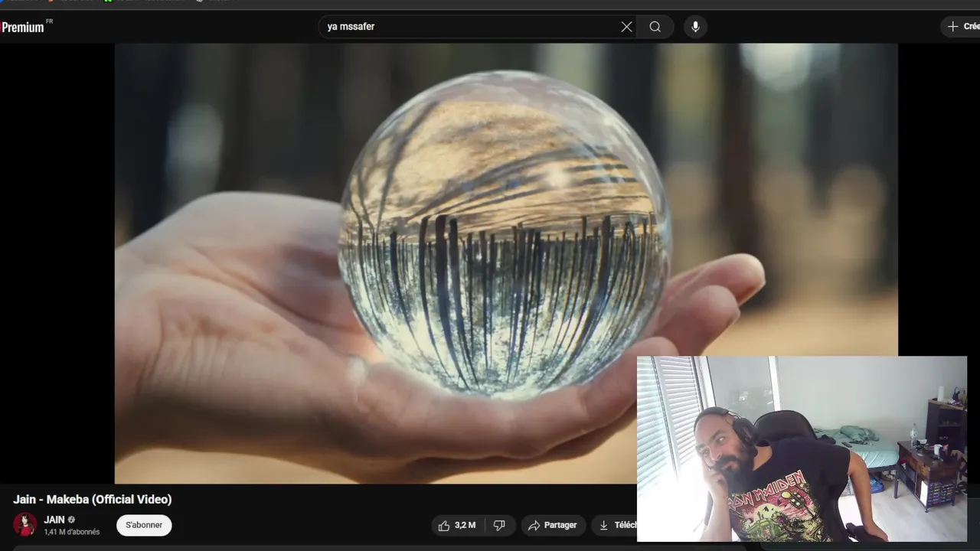Image resolution: width=980 pixels, height=551 pixels.
Task: Click the webcam overlay picture
Action: point(802,449)
